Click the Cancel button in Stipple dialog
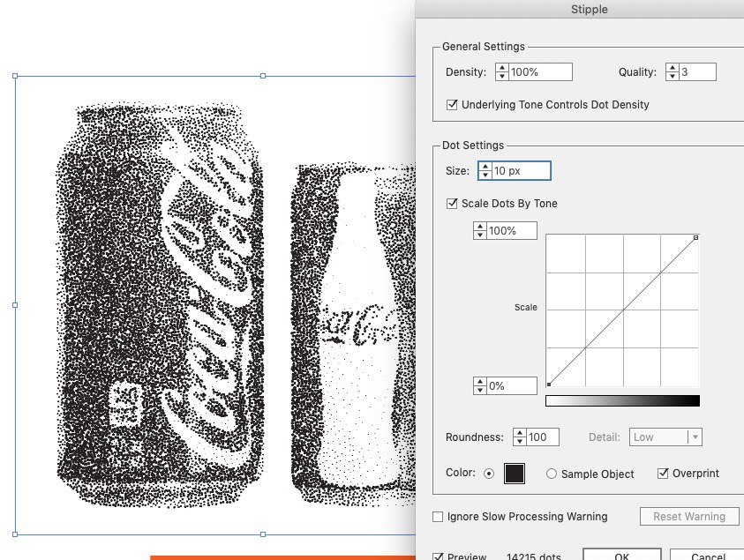This screenshot has height=560, width=744. [x=708, y=555]
